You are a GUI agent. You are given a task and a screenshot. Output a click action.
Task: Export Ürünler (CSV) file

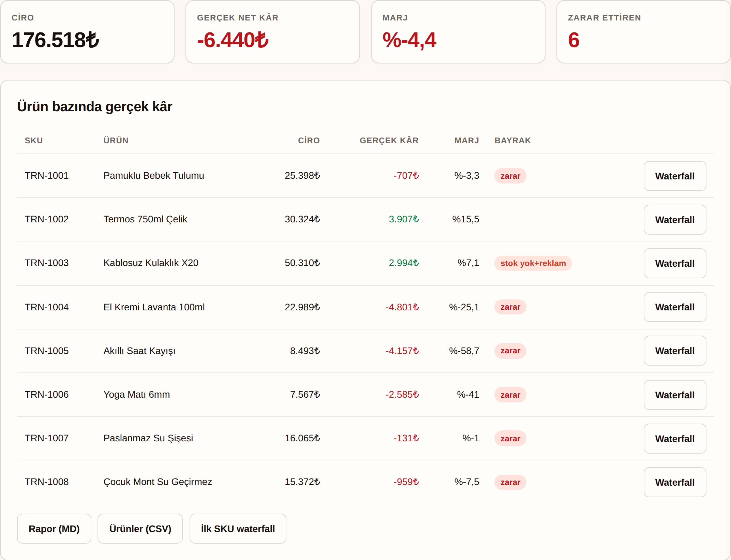[140, 529]
